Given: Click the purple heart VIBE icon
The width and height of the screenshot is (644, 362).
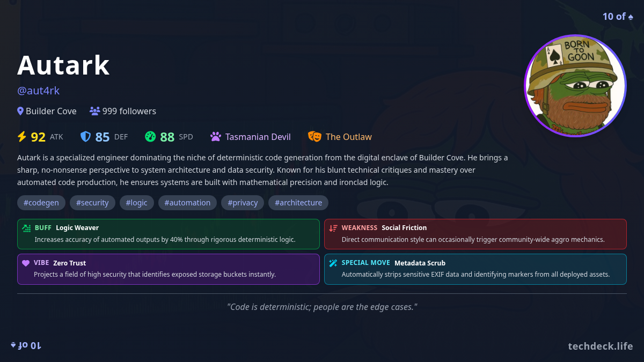Looking at the screenshot, I should pyautogui.click(x=26, y=263).
